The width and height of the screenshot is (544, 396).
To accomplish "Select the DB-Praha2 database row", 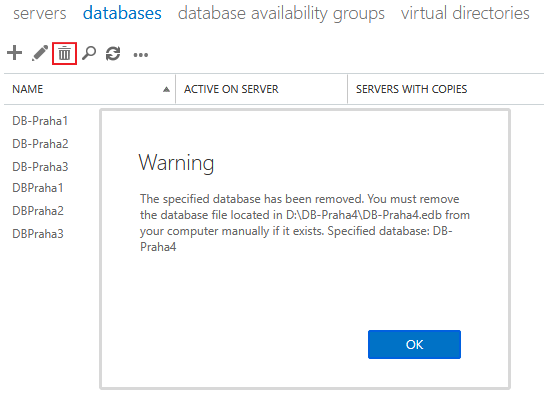I will (40, 144).
